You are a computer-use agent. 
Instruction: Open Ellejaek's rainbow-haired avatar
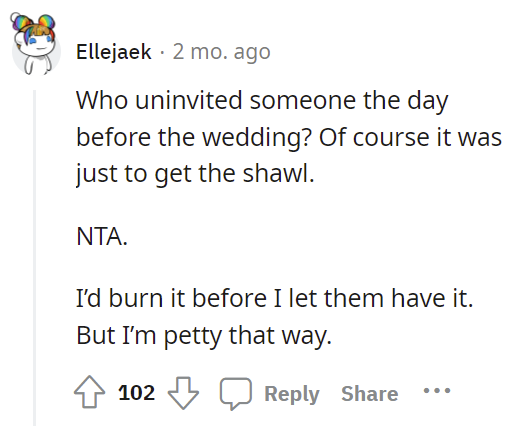35,44
